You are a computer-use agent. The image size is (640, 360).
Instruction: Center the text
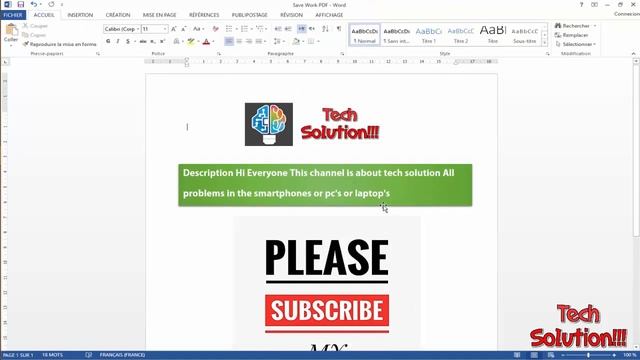click(x=239, y=41)
